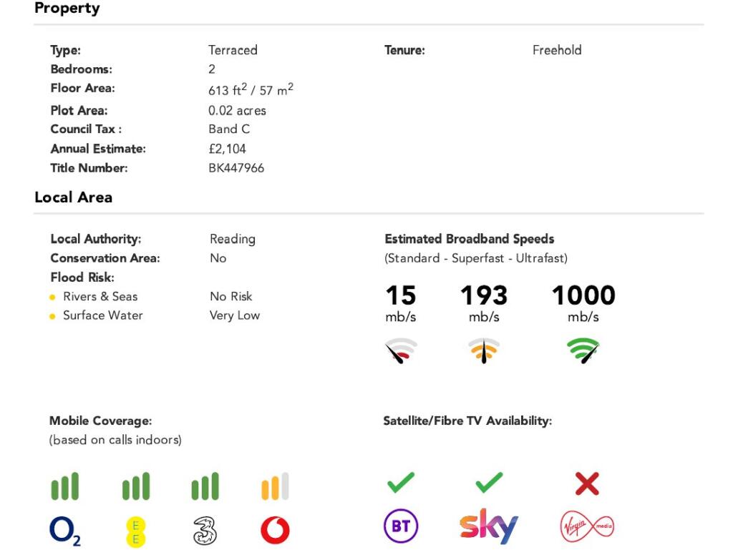Click the orange superfast broadband gauge icon
This screenshot has height=560, width=733.
(x=484, y=350)
